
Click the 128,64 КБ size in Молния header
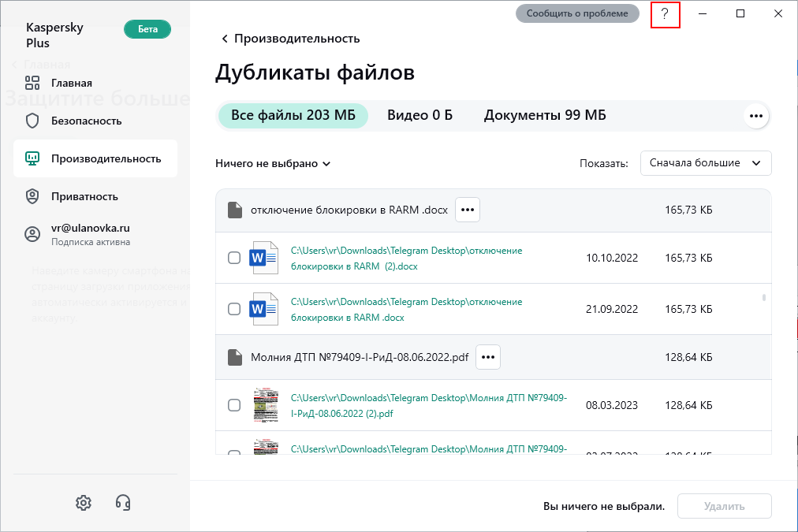688,357
